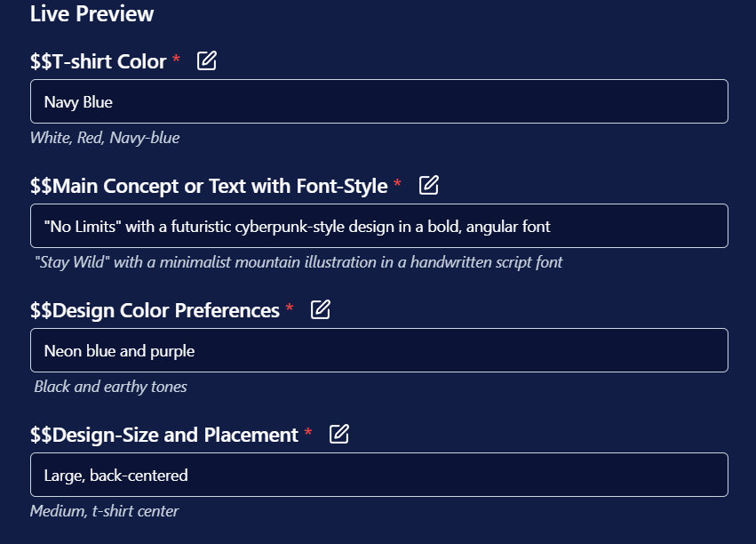Click the "Stay Wild" example hint text
756x544 pixels.
(x=298, y=262)
